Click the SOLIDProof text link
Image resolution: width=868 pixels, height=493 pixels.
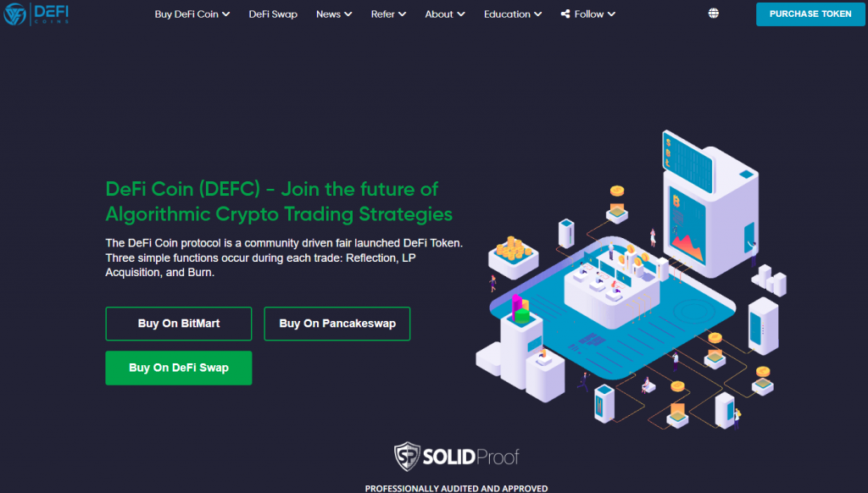471,457
